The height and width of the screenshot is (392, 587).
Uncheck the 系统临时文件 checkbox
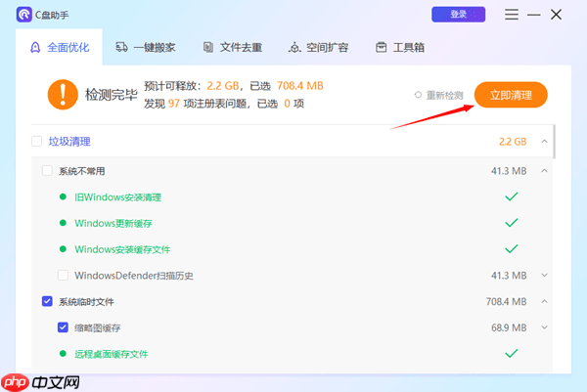(47, 302)
